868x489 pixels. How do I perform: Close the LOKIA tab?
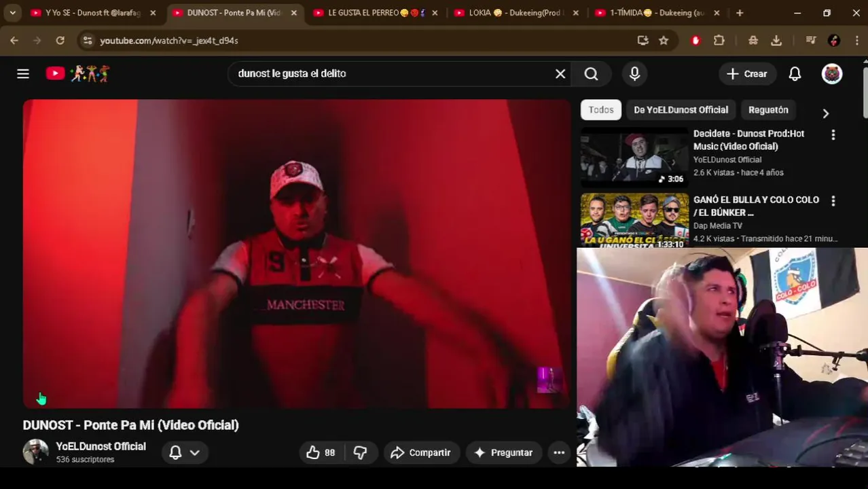coord(576,13)
